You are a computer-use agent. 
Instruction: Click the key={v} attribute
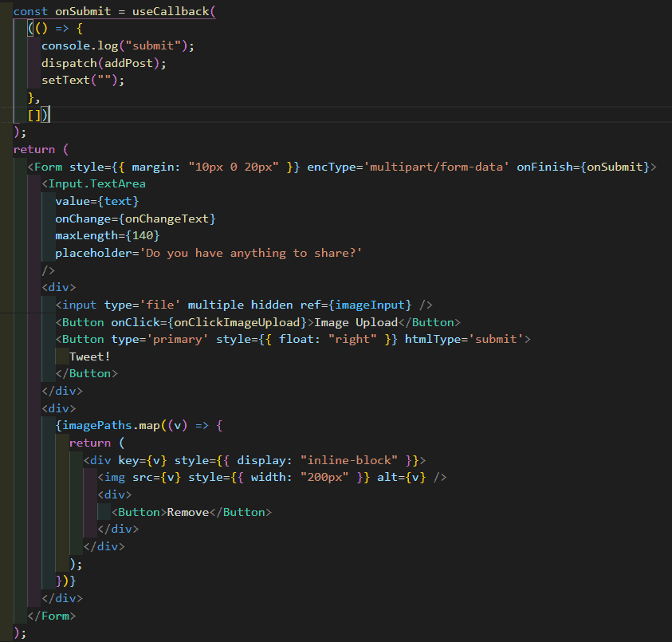click(143, 461)
